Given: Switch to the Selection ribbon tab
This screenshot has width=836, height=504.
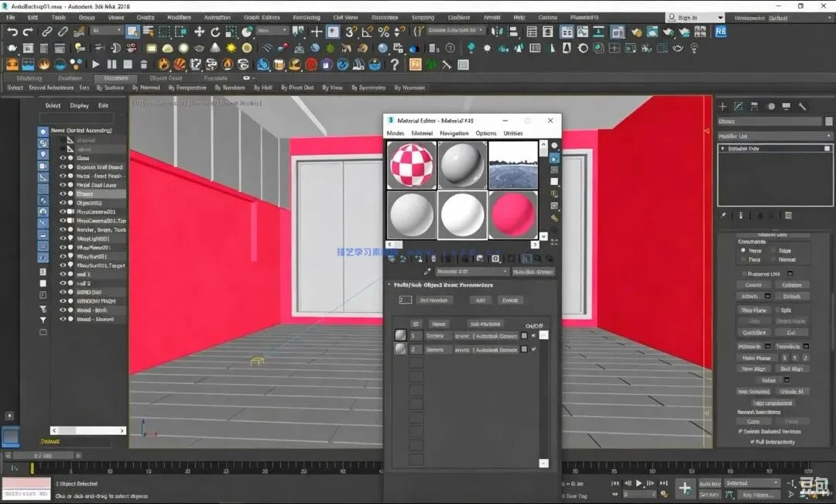Looking at the screenshot, I should click(115, 78).
